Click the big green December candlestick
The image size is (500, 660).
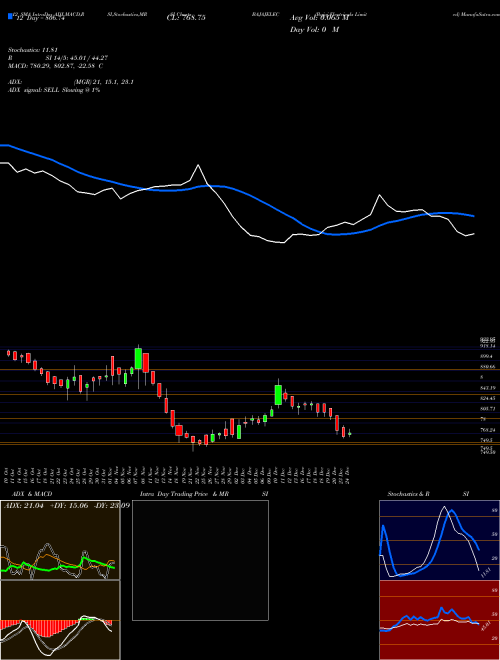pos(278,394)
